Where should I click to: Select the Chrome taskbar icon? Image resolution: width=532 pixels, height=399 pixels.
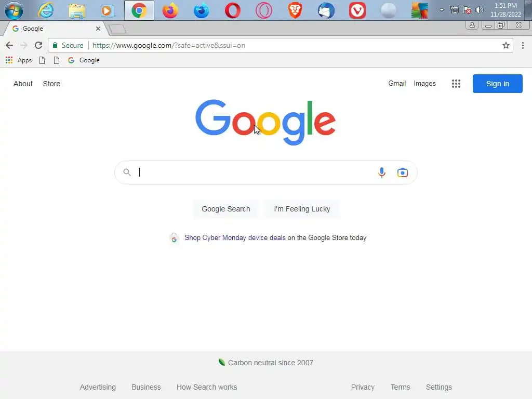click(139, 10)
